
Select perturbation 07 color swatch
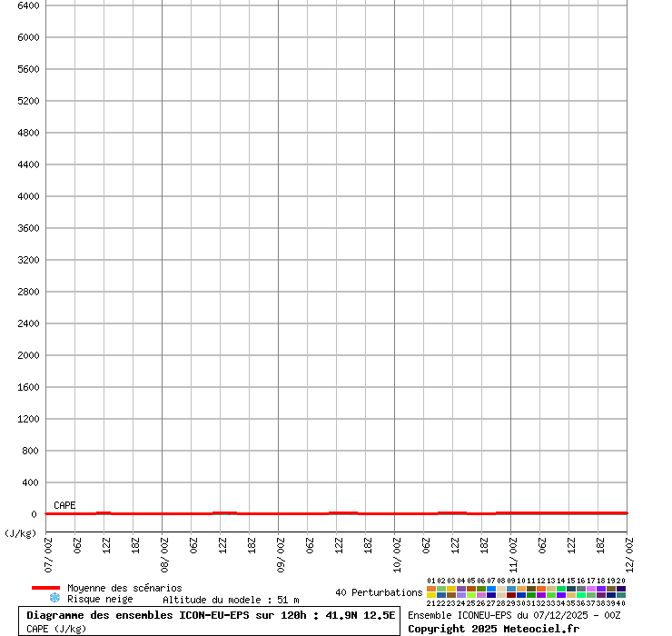pos(491,589)
